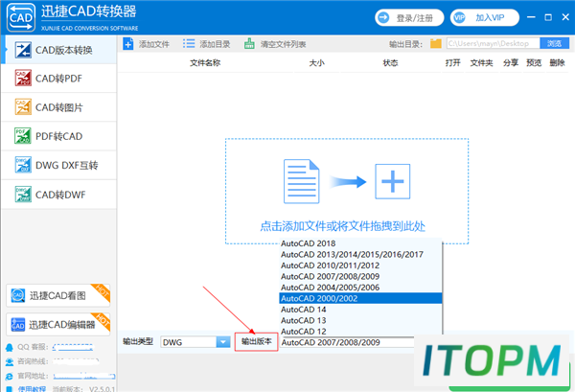Maximize the converter window

pyautogui.click(x=548, y=17)
